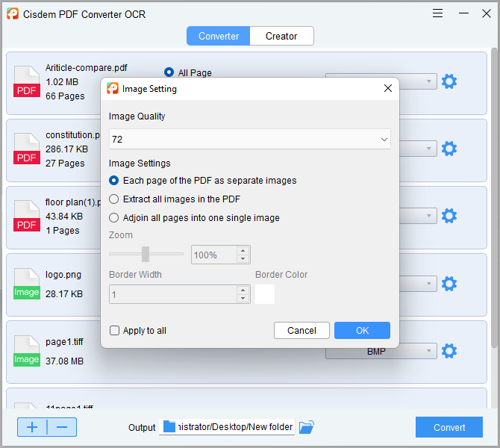Click the file list vertical scrollbar
The height and width of the screenshot is (448, 500).
coord(494,198)
